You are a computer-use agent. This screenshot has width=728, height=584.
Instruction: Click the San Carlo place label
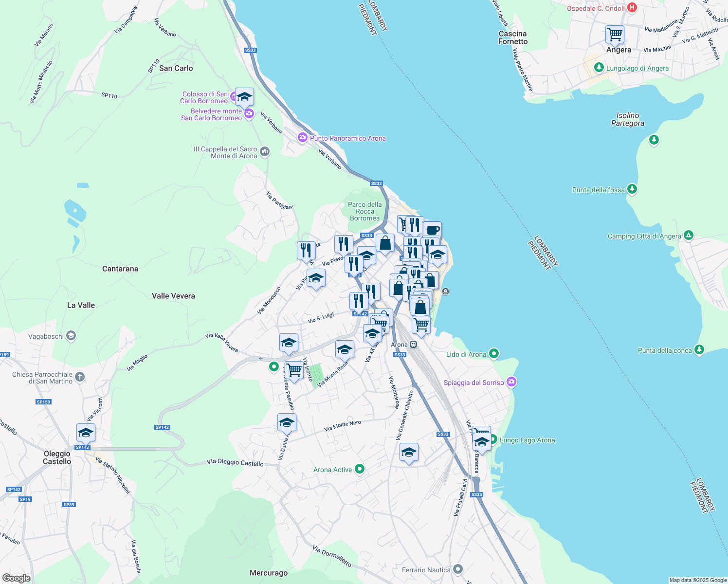(176, 68)
